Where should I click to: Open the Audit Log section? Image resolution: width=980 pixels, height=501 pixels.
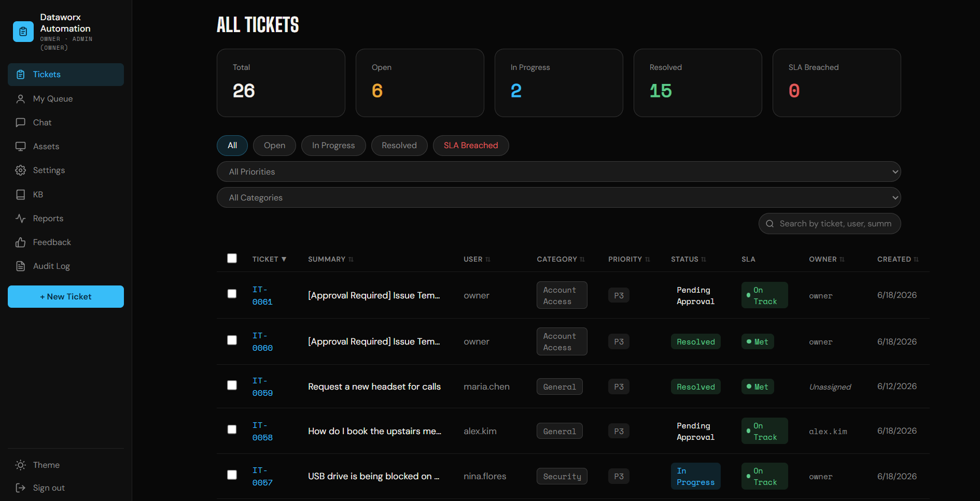[x=66, y=266]
